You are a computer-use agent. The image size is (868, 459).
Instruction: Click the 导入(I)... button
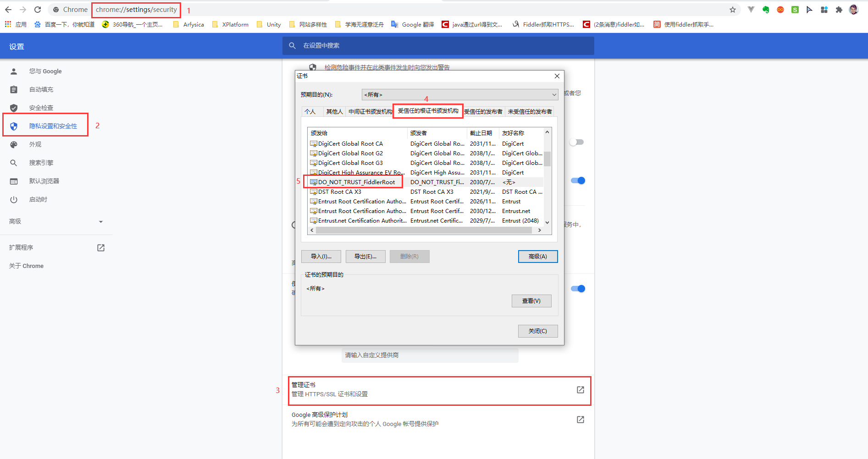click(x=321, y=257)
